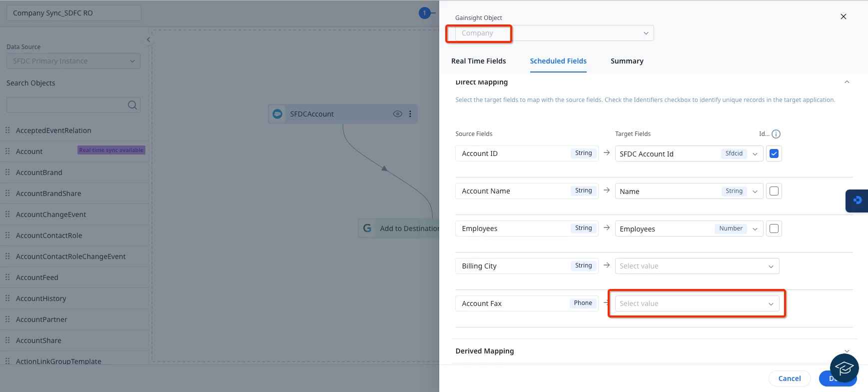Viewport: 868px width, 392px height.
Task: Collapse the left objects sidebar
Action: click(x=148, y=39)
